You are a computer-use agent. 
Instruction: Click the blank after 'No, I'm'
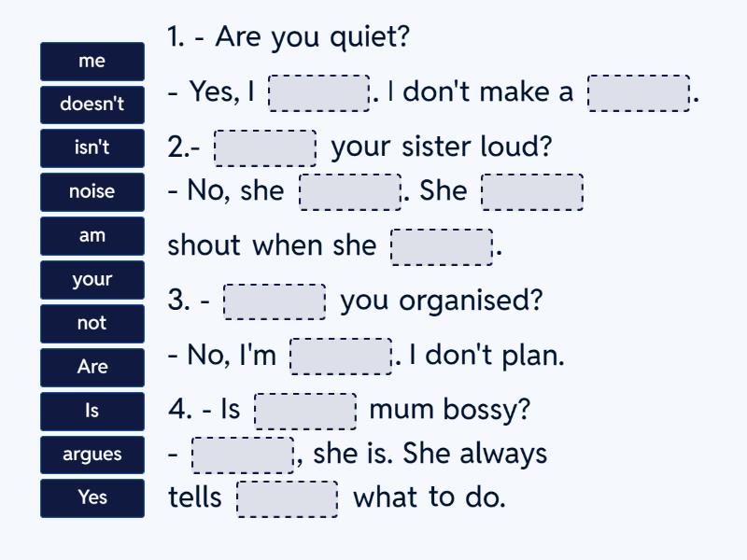tap(341, 357)
